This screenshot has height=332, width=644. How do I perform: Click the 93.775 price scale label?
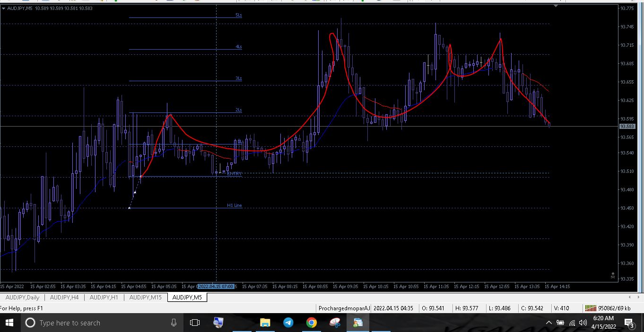coord(627,8)
